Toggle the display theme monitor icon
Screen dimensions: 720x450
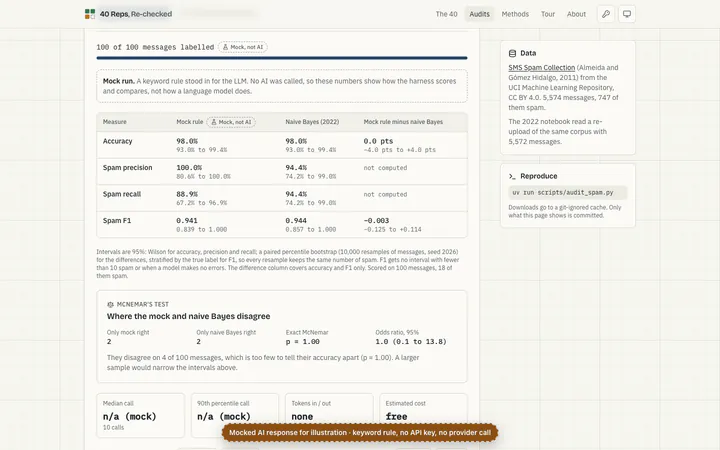point(627,14)
